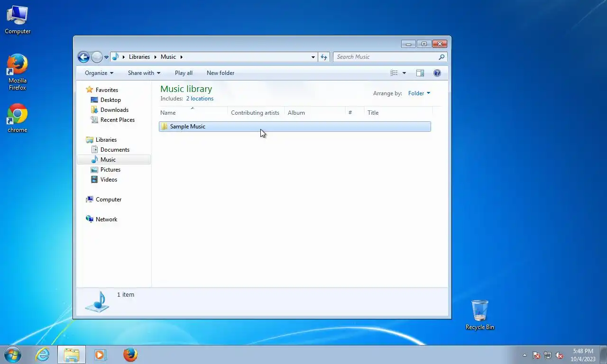Sort by the Album column header
This screenshot has height=364, width=607.
coord(315,113)
